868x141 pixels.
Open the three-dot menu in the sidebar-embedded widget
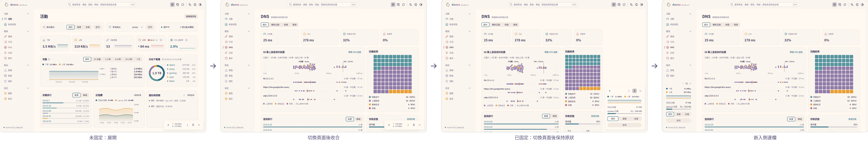click(683, 84)
